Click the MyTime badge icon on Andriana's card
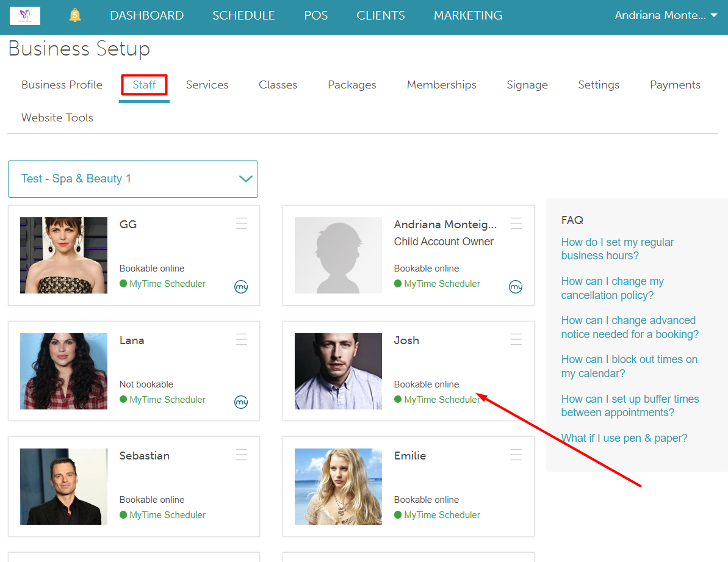The height and width of the screenshot is (562, 728). [x=516, y=287]
